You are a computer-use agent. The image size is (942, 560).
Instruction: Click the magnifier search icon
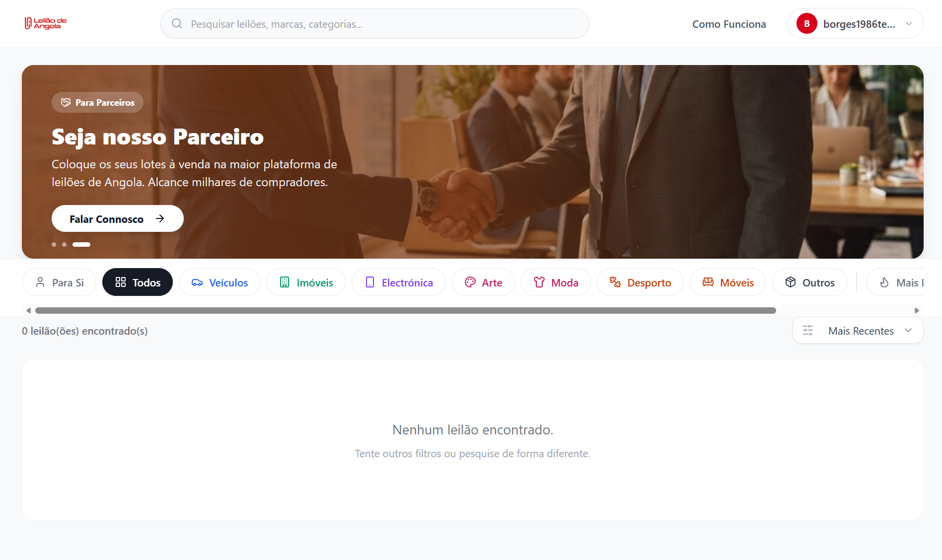point(177,24)
